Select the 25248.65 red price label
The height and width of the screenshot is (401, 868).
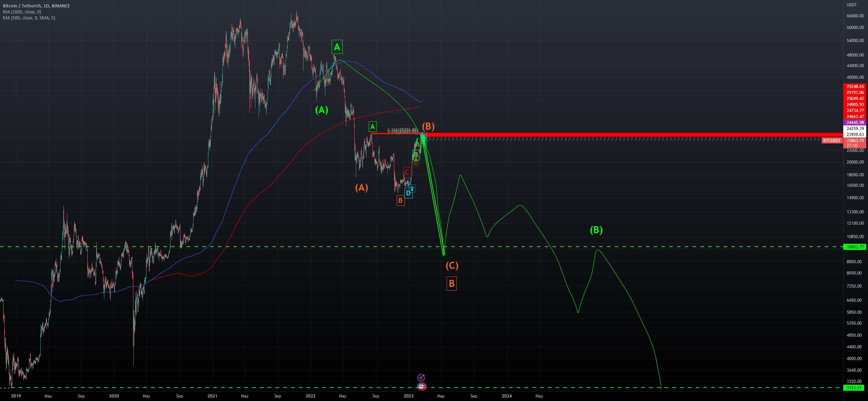(855, 87)
